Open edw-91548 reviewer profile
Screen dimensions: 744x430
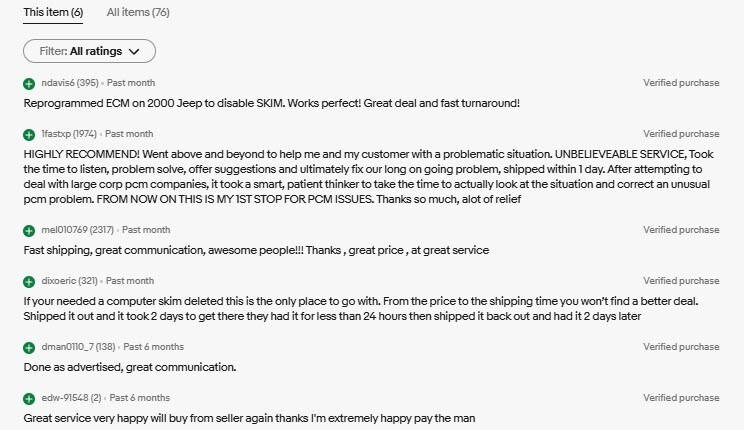(x=63, y=398)
